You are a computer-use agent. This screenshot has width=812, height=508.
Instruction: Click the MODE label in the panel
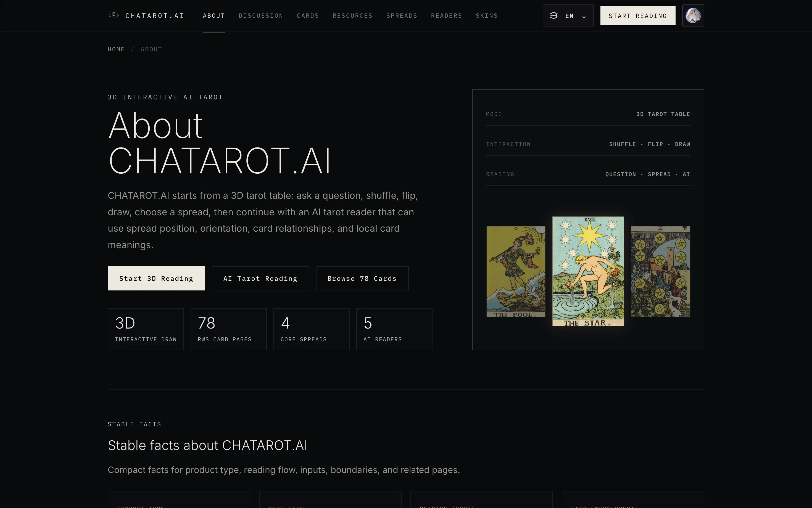(494, 114)
